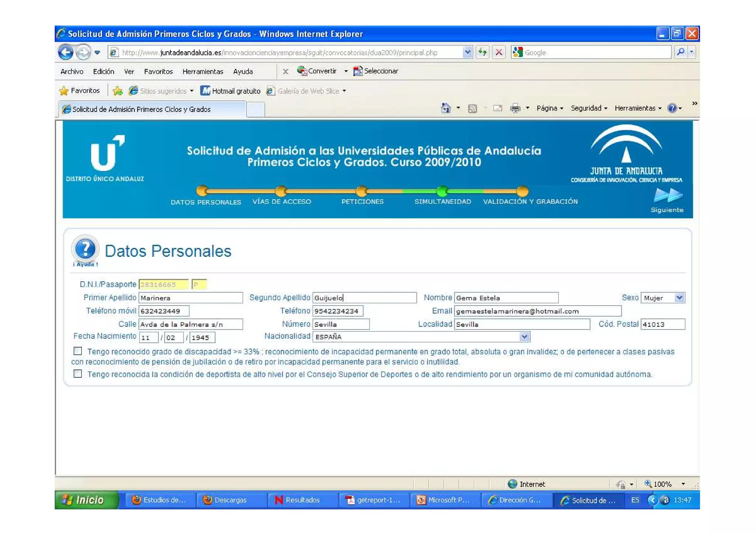Click the blue Ayuda question mark icon
This screenshot has height=534, width=756.
pos(85,249)
